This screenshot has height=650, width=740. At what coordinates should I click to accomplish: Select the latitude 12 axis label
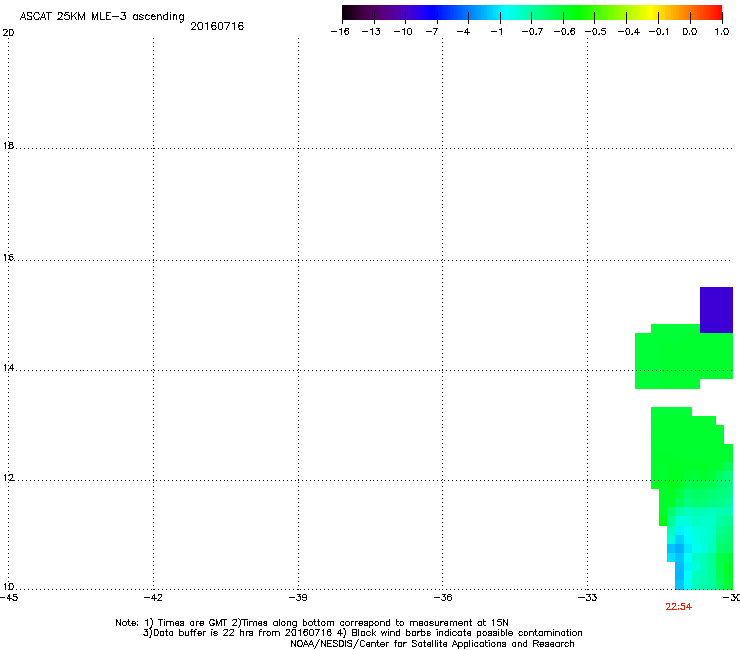coord(8,478)
